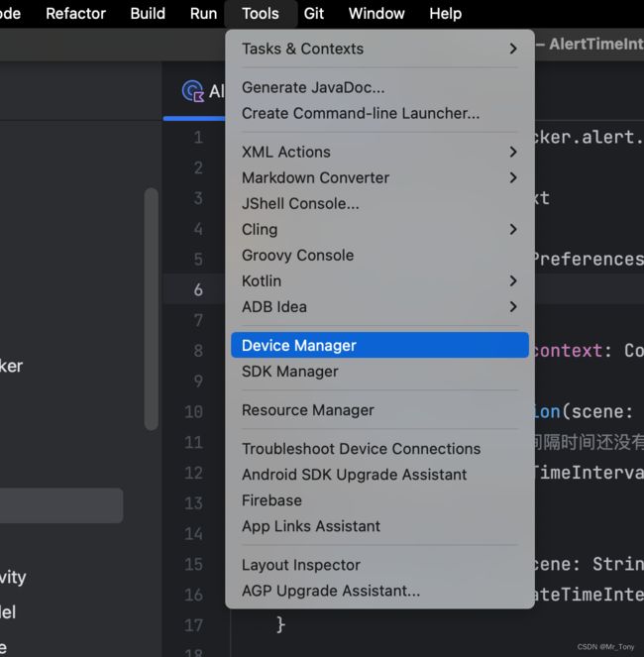The image size is (644, 657).
Task: Click the Kotlin class file tab icon
Action: point(193,91)
